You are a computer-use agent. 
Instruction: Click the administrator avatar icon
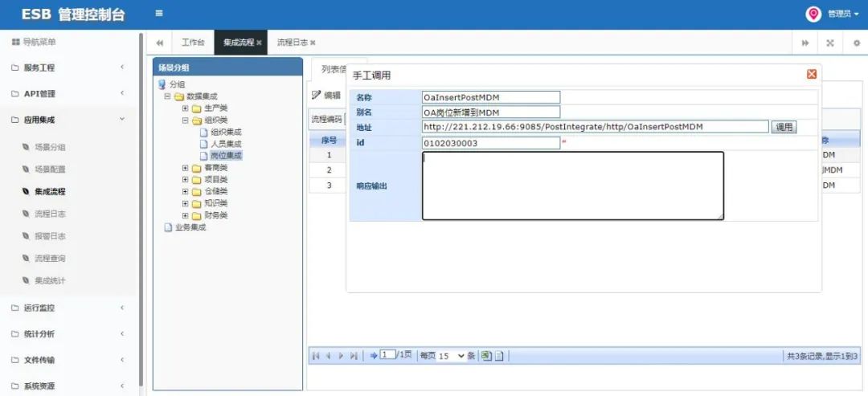(813, 14)
